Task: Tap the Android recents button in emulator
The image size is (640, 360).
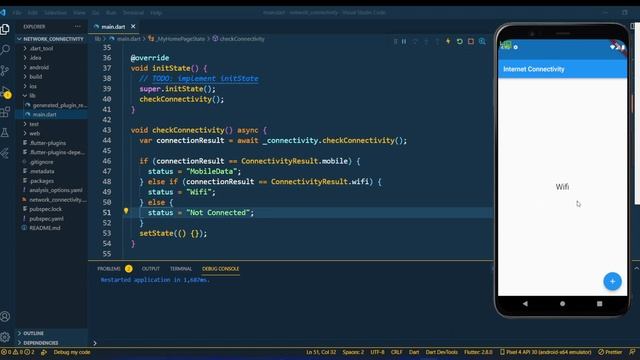Action: (x=600, y=304)
